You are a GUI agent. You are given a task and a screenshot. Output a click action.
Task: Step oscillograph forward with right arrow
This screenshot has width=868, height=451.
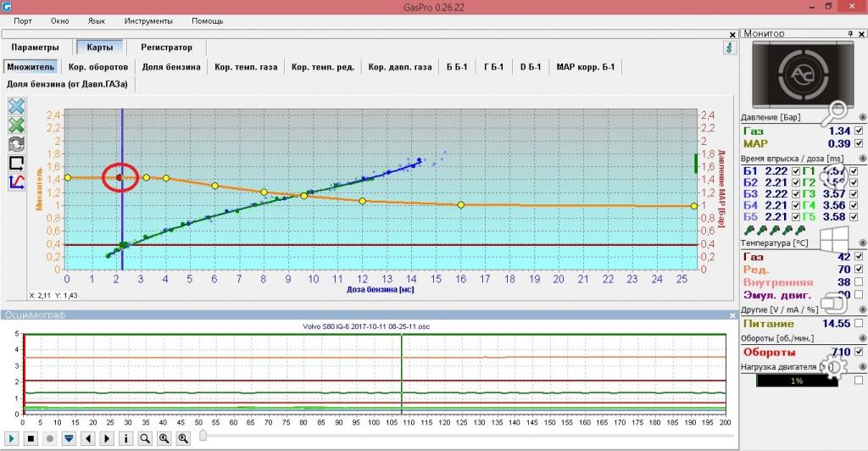click(x=108, y=438)
